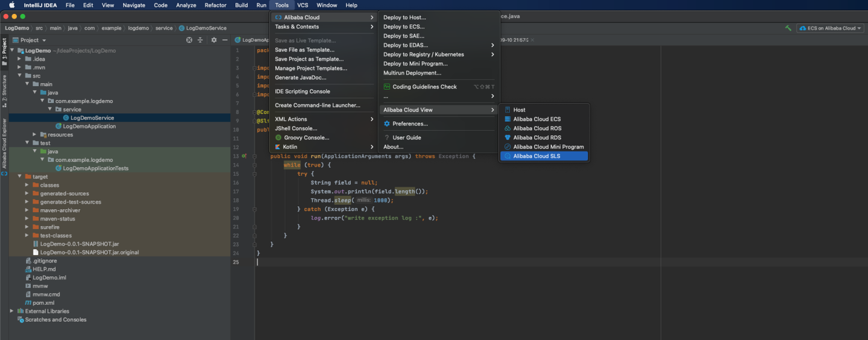
Task: Click Deploy to ECS... menu entry
Action: [x=438, y=27]
